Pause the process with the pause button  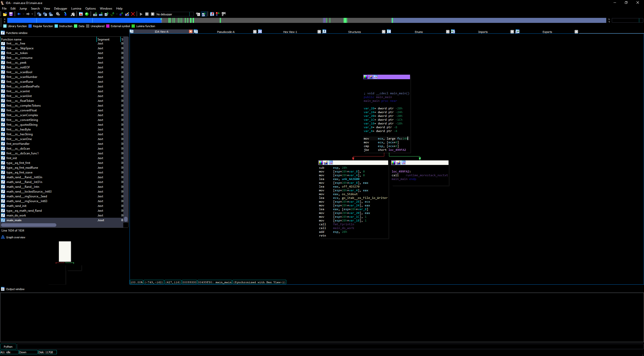pyautogui.click(x=147, y=14)
